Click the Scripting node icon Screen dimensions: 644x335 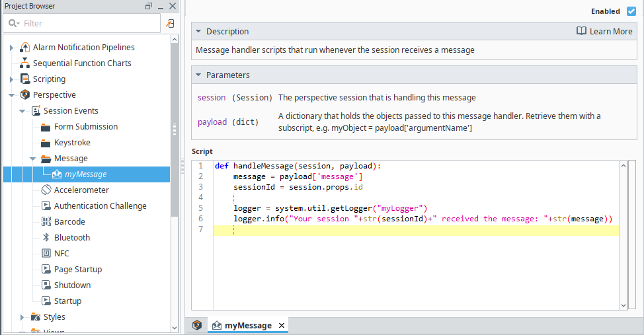pos(25,79)
